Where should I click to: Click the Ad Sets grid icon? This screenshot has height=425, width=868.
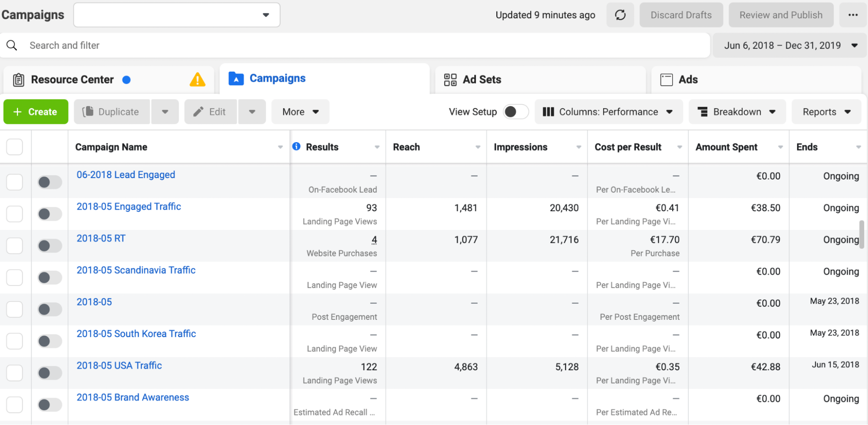(x=450, y=80)
